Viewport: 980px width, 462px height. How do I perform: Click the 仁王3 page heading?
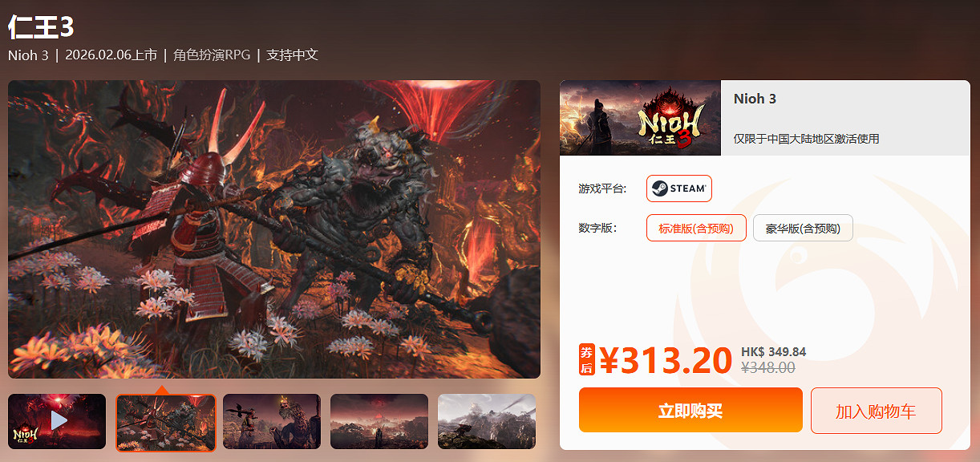[x=41, y=26]
